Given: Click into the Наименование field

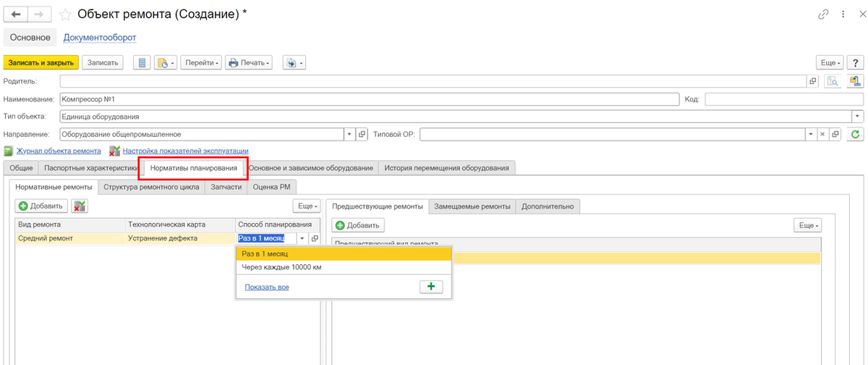Looking at the screenshot, I should [x=370, y=98].
